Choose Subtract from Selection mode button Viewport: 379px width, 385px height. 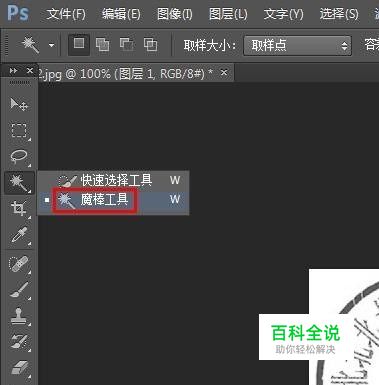pos(127,45)
